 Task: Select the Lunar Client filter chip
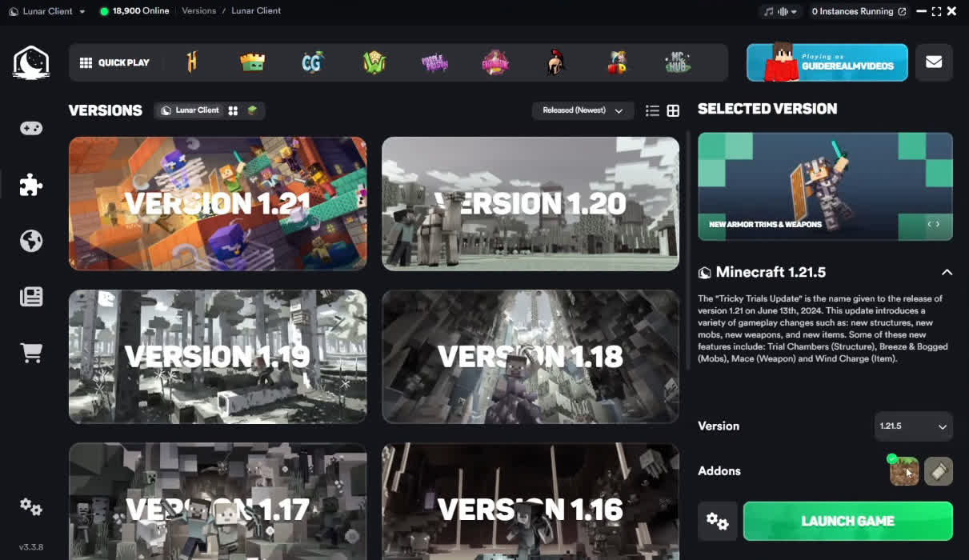pos(190,110)
